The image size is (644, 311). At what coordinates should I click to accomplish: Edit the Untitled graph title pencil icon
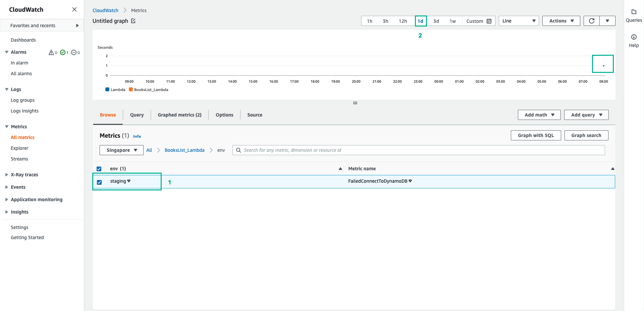133,21
